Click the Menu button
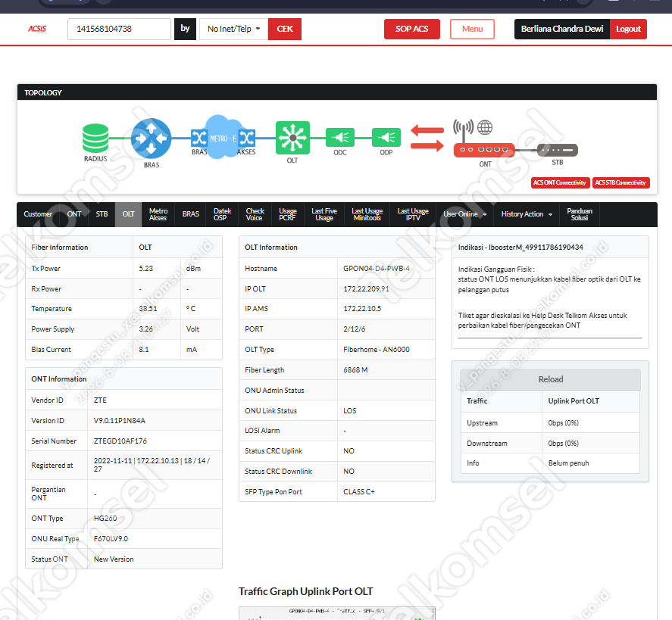The width and height of the screenshot is (672, 620). [x=472, y=29]
